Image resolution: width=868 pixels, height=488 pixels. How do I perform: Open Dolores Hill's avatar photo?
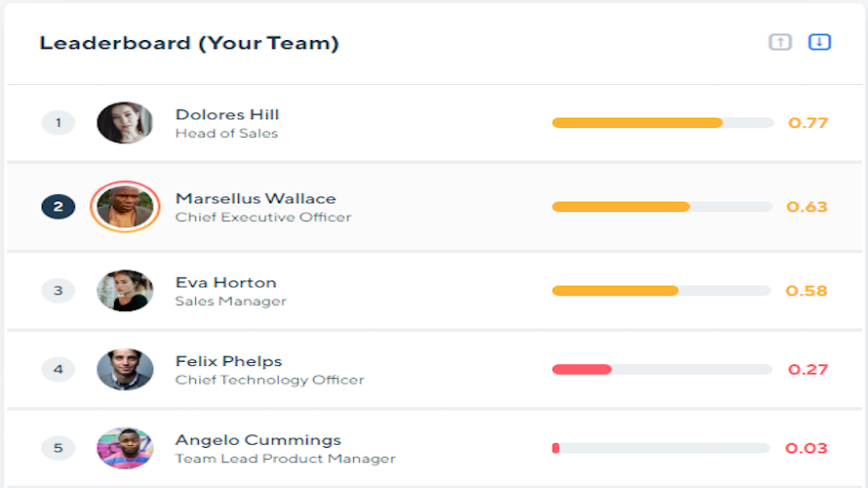125,122
